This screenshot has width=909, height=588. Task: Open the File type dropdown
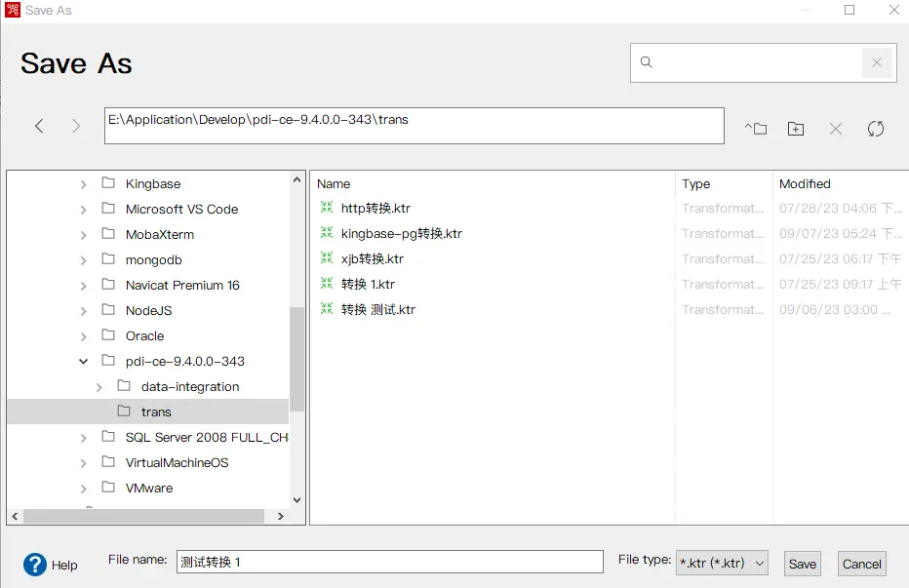point(723,563)
